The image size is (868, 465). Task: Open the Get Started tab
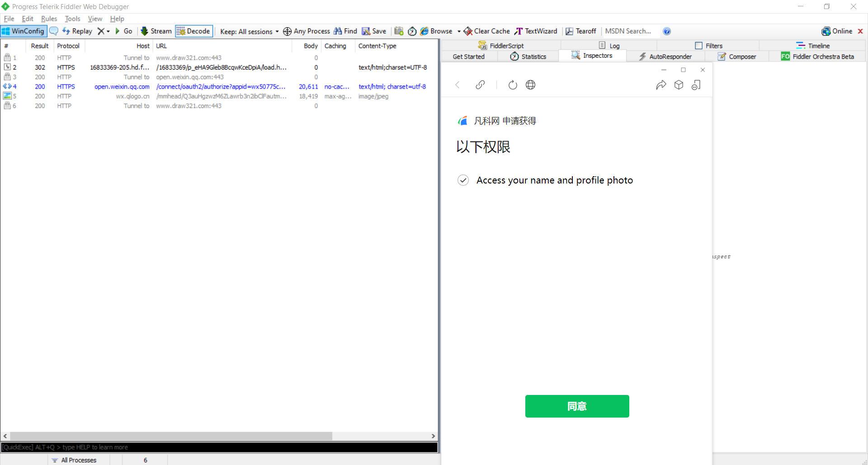469,56
